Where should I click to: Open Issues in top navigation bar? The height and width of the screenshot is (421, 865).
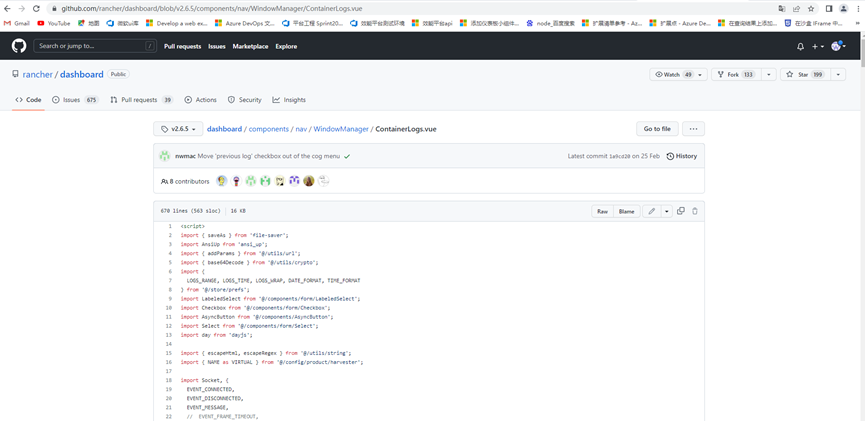217,46
